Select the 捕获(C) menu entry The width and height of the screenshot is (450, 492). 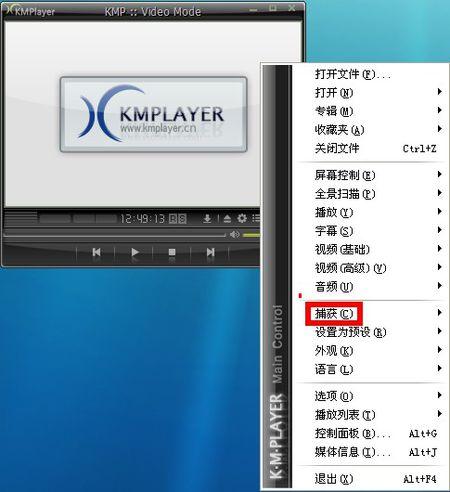click(x=371, y=313)
